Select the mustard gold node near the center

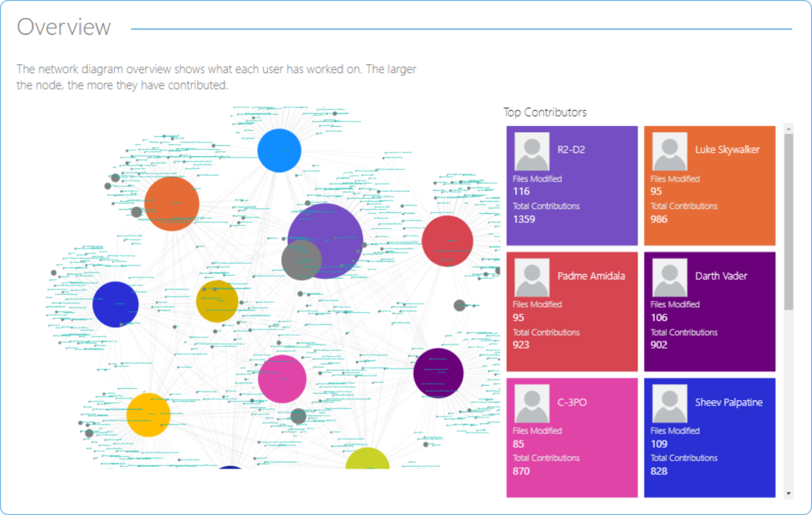[217, 301]
